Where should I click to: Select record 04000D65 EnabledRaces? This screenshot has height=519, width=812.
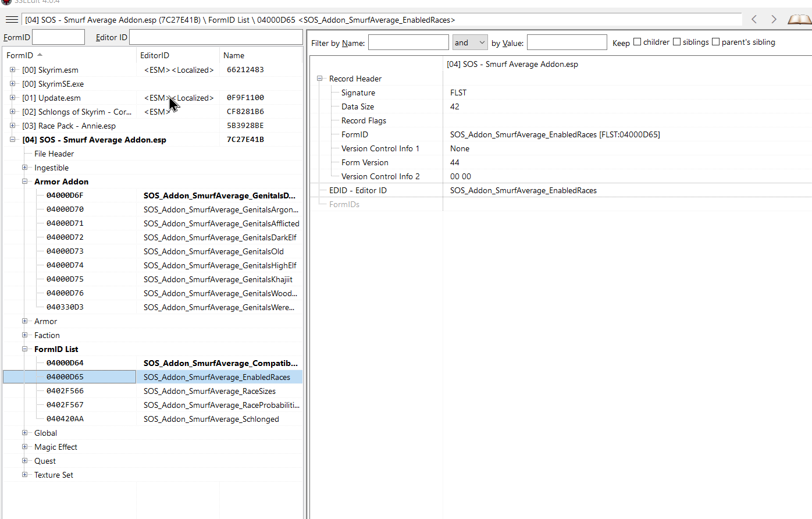coord(152,377)
